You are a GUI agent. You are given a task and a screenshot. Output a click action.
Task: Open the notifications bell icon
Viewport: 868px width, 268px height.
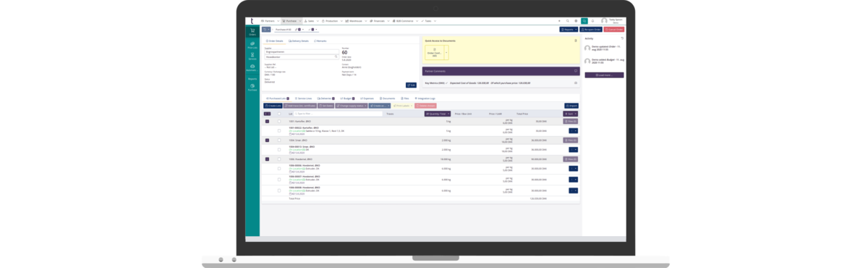point(592,21)
